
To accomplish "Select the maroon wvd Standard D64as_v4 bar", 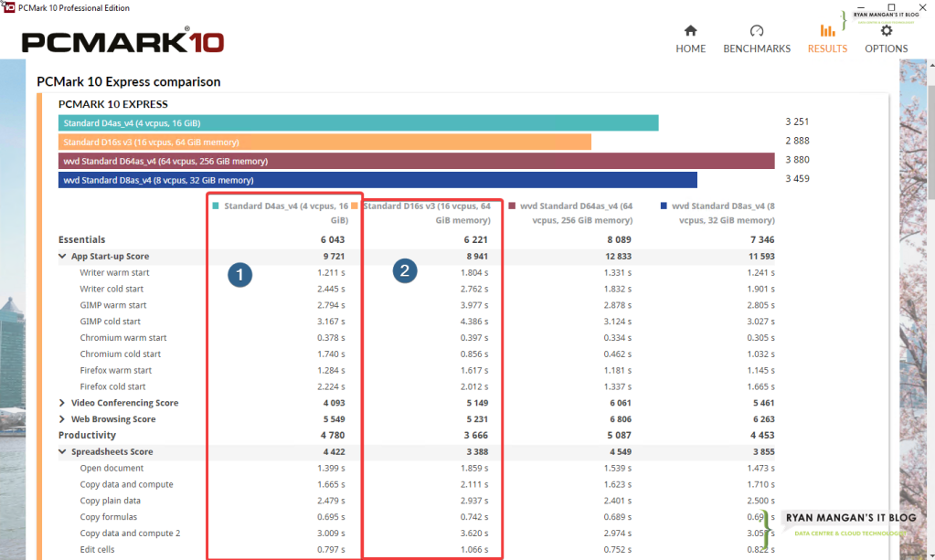I will pyautogui.click(x=416, y=161).
